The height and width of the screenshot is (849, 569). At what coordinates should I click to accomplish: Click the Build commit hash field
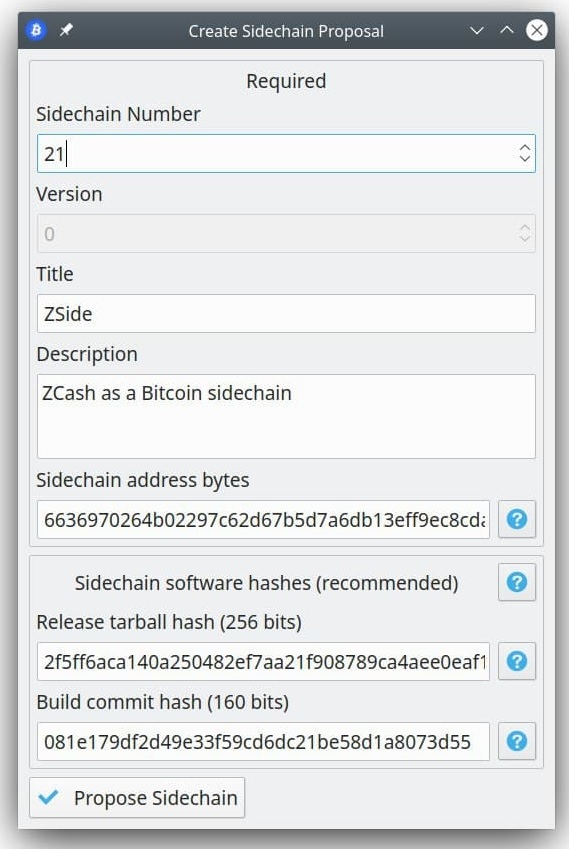click(x=263, y=741)
